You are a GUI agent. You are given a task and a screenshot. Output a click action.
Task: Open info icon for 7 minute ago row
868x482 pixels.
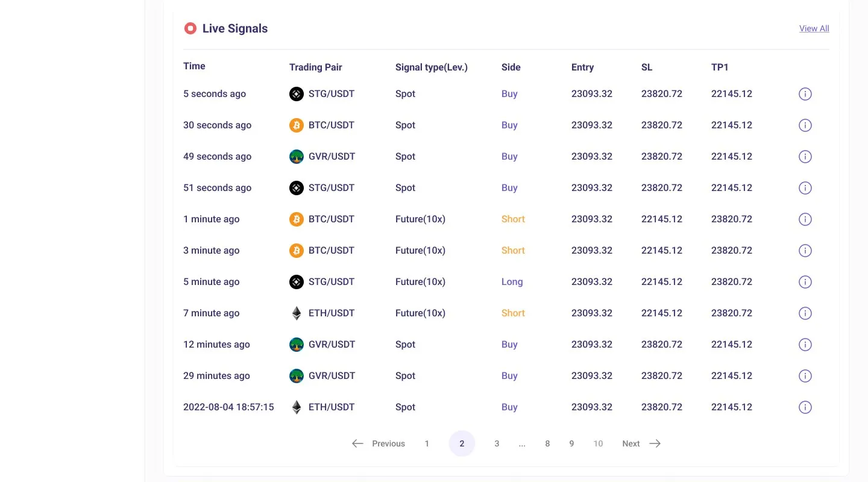coord(805,313)
